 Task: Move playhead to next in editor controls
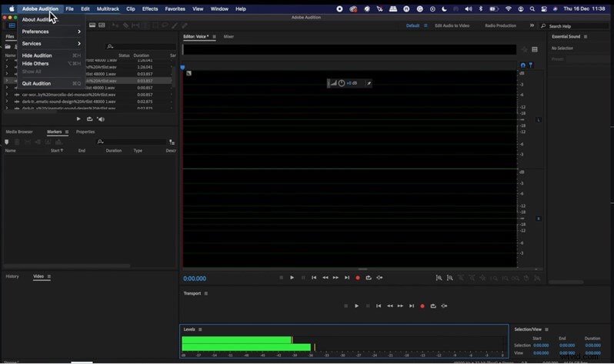pyautogui.click(x=347, y=277)
